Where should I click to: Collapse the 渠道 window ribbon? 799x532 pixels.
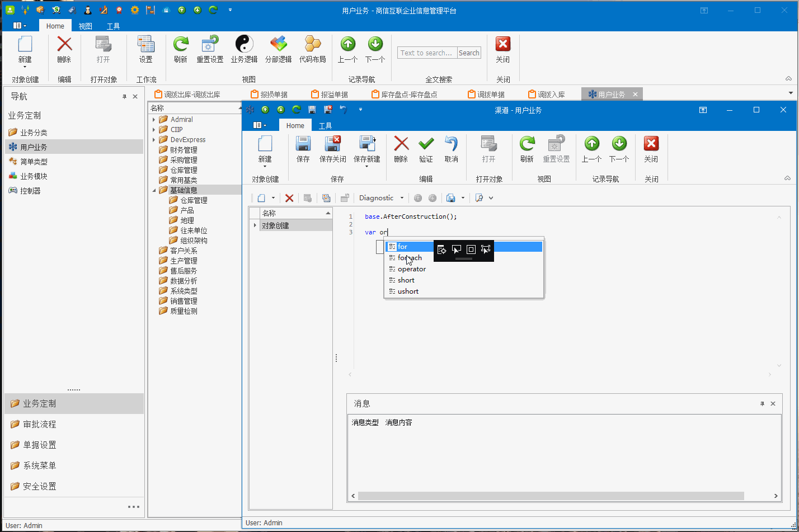pyautogui.click(x=787, y=178)
